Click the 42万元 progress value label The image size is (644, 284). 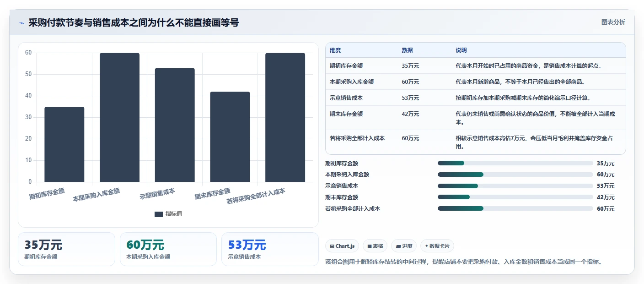tap(606, 197)
